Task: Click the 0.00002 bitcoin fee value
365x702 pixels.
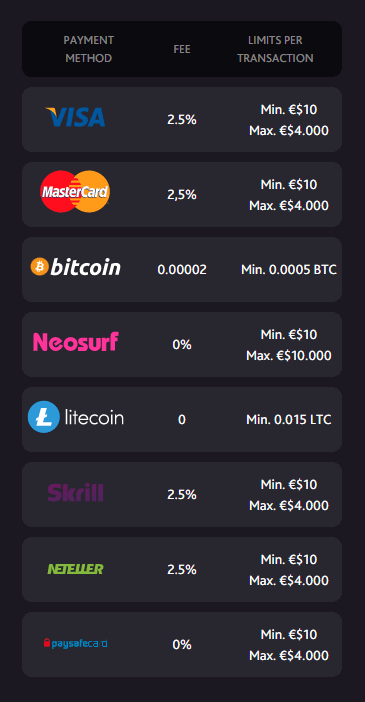Action: click(x=182, y=270)
